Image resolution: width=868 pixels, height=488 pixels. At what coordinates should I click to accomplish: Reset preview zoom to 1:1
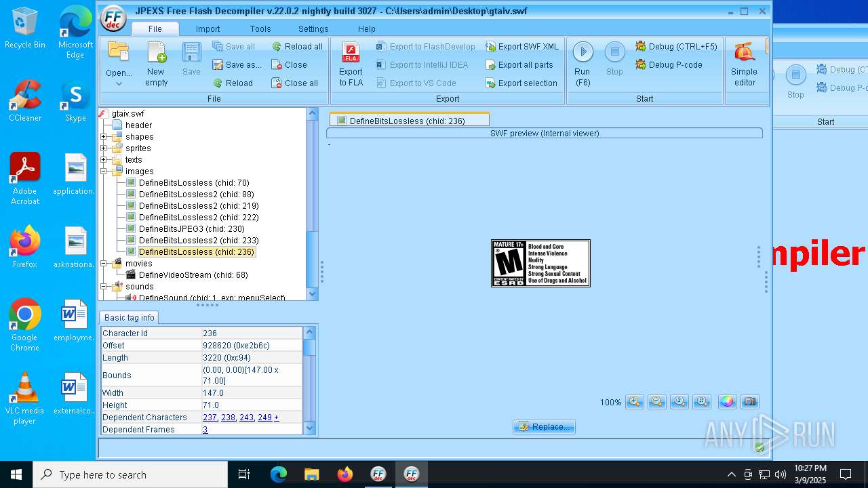tap(680, 402)
